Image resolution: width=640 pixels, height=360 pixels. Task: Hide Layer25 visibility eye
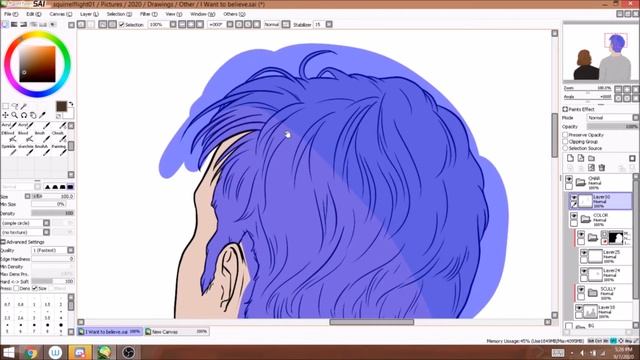pos(584,253)
